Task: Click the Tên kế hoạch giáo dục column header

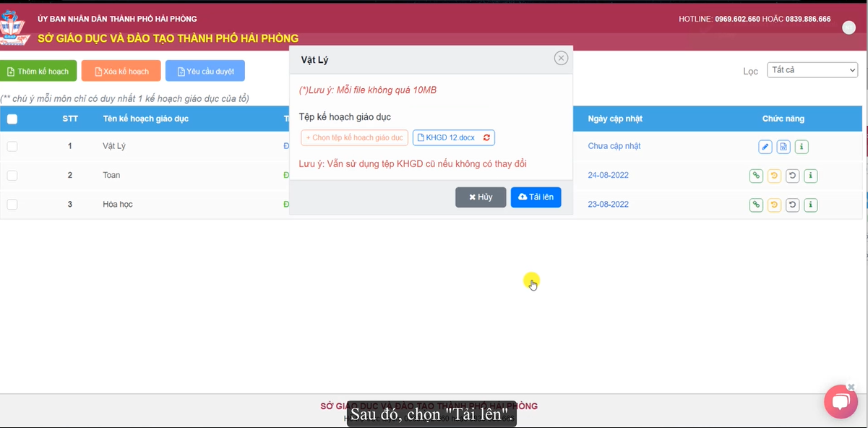Action: pos(145,119)
